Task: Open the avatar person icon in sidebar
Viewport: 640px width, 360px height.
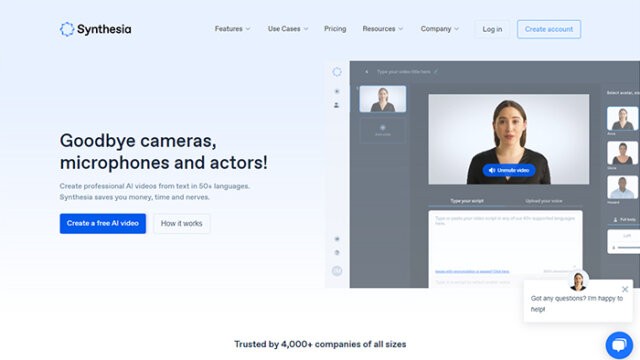Action: coord(336,105)
